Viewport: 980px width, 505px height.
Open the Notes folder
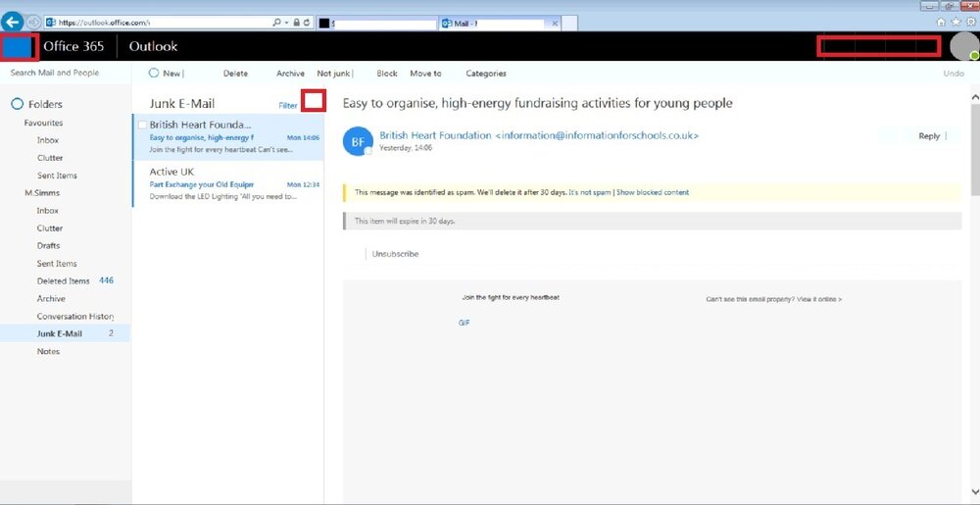pyautogui.click(x=48, y=351)
